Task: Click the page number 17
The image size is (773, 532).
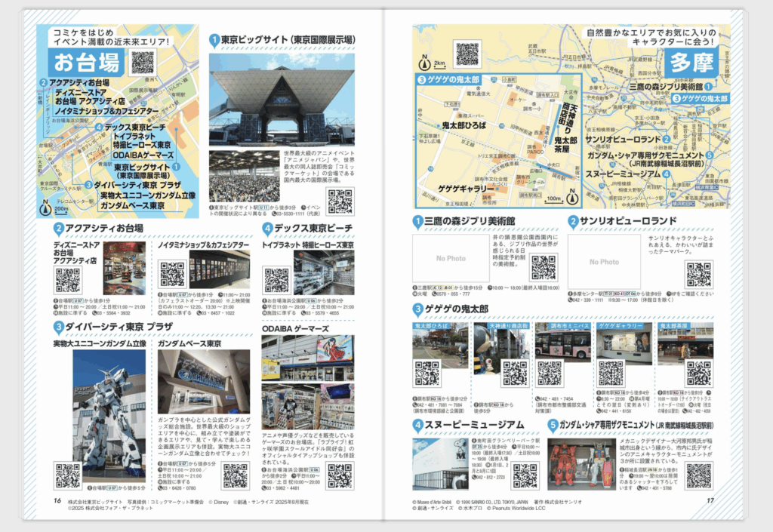Action: pos(710,500)
